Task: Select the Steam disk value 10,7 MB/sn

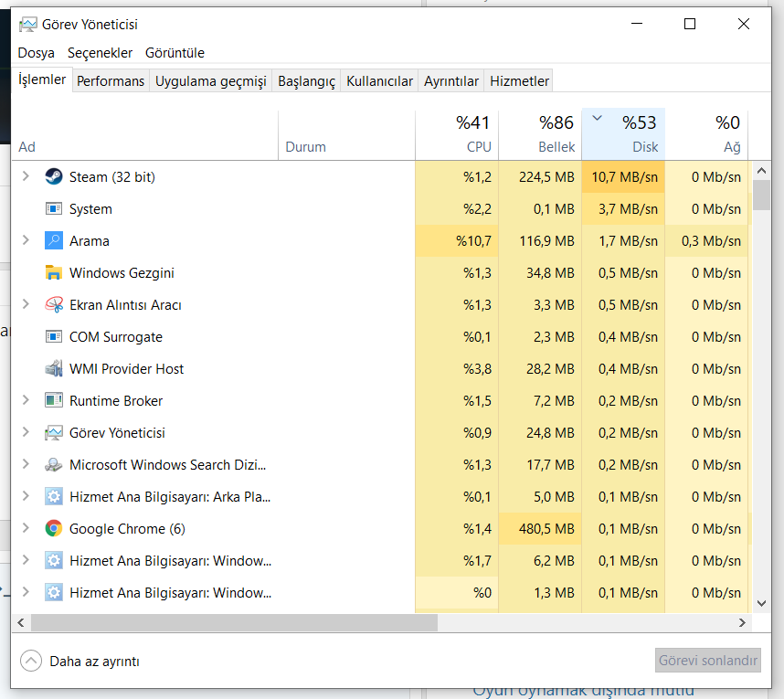Action: [623, 177]
